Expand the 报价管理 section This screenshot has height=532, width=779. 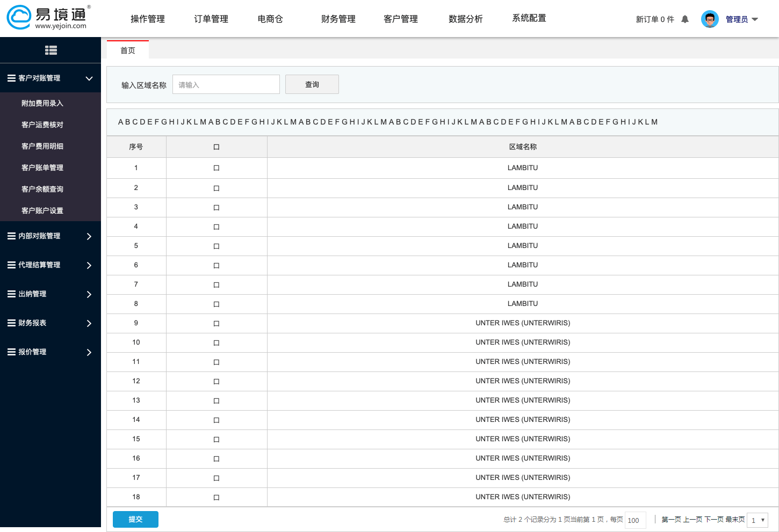coord(89,352)
